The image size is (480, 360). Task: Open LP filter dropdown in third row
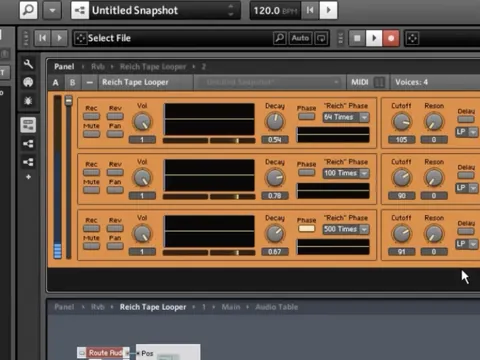[x=467, y=244]
